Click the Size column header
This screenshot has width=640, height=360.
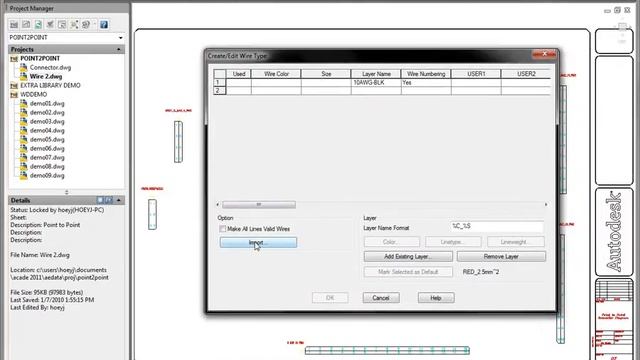[326, 74]
